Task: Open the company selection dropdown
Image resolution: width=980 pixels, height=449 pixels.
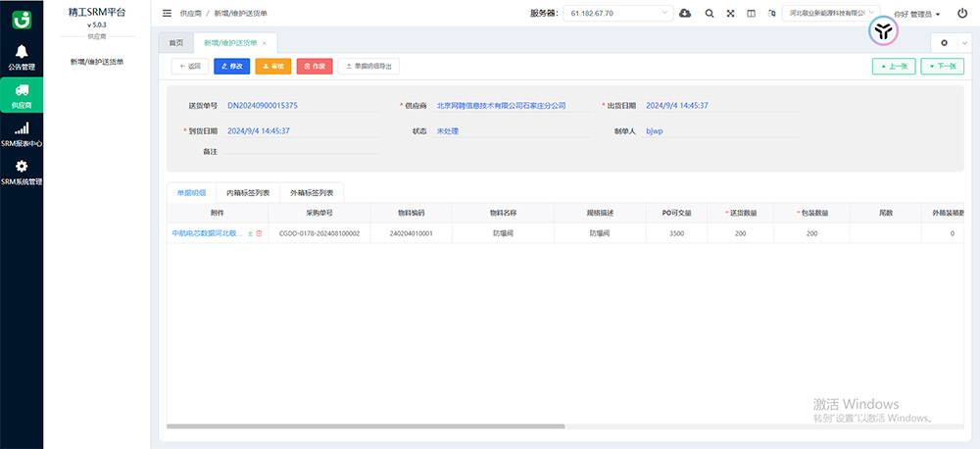Action: pyautogui.click(x=831, y=13)
